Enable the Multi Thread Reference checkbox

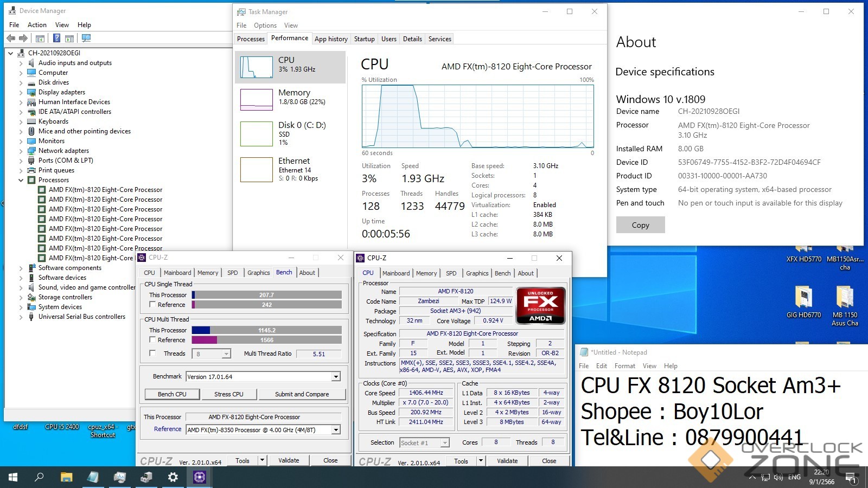[152, 340]
